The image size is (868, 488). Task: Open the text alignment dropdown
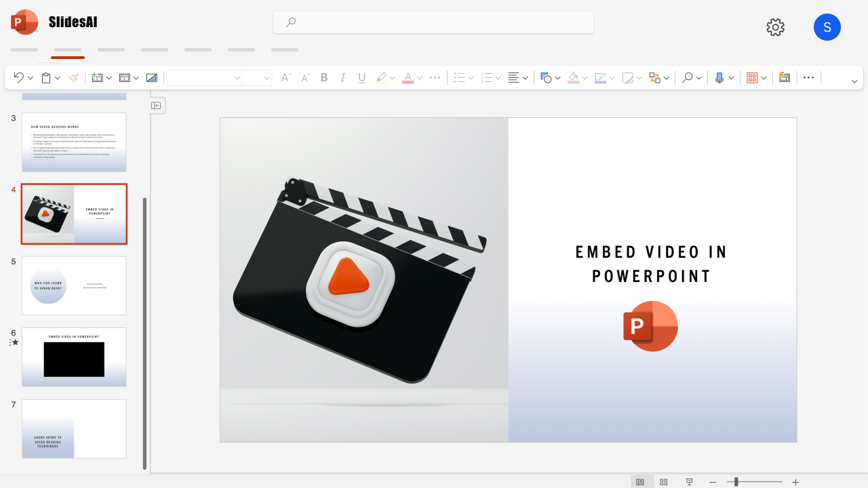point(526,77)
